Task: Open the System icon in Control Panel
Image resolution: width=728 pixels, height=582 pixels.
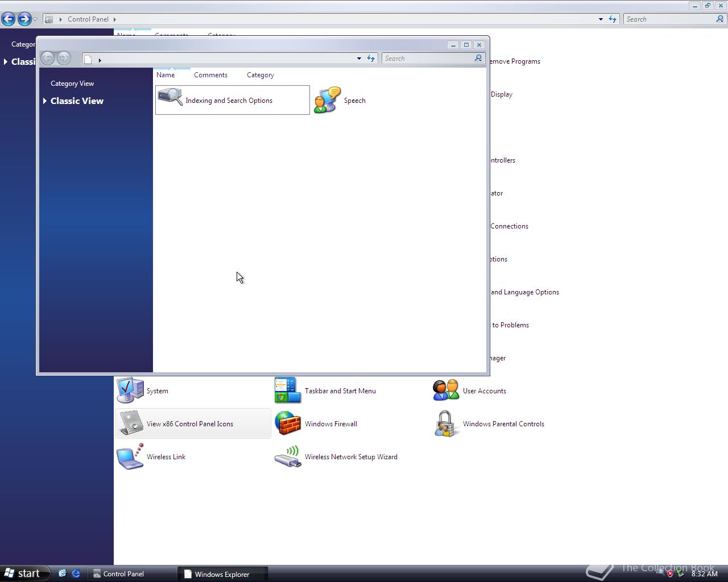Action: pyautogui.click(x=130, y=390)
